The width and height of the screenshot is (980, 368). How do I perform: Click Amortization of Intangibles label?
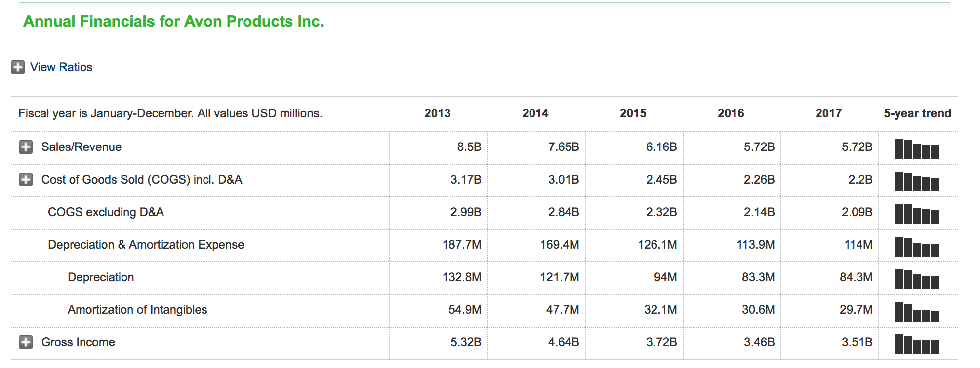pyautogui.click(x=137, y=310)
